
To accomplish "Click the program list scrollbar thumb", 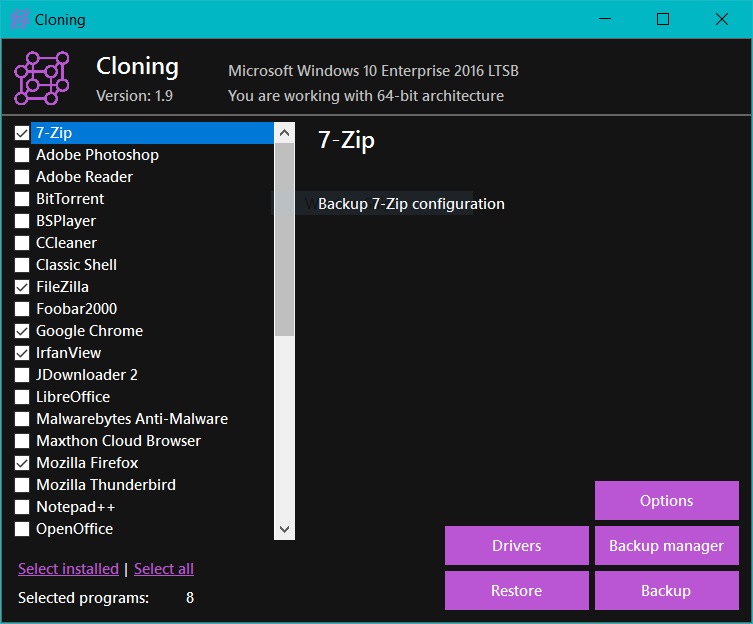I will click(284, 240).
